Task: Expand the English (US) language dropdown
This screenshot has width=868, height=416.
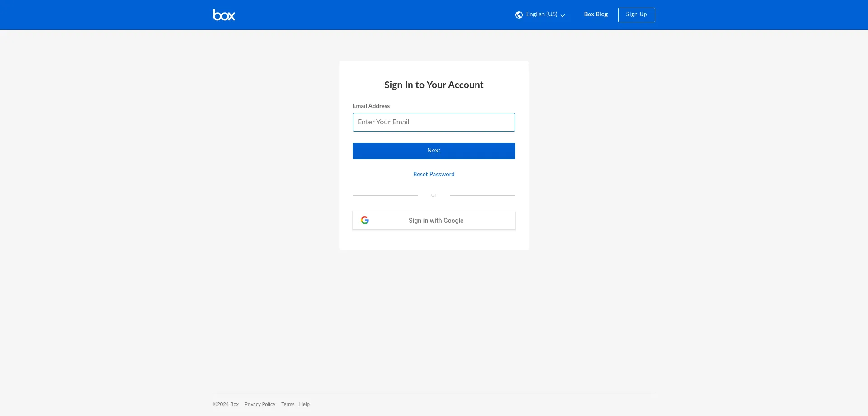Action: pyautogui.click(x=541, y=15)
